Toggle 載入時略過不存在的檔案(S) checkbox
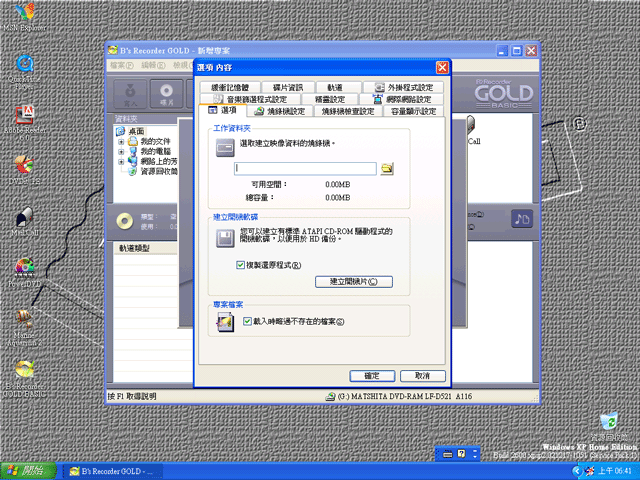The width and height of the screenshot is (640, 480). 247,321
